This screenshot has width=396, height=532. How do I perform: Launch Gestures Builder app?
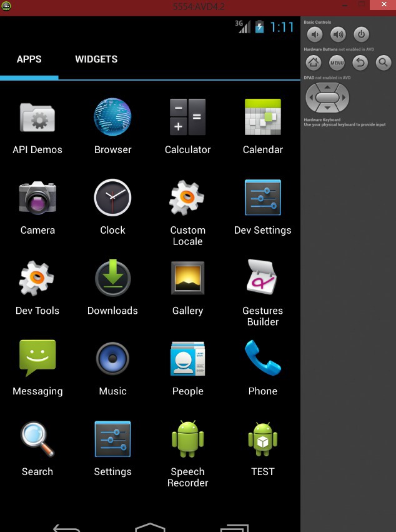tap(263, 293)
